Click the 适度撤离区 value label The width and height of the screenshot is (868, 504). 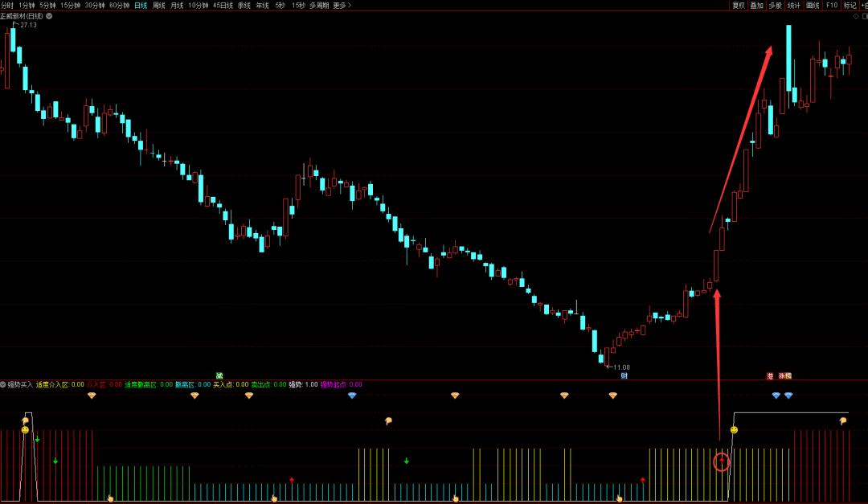click(149, 384)
